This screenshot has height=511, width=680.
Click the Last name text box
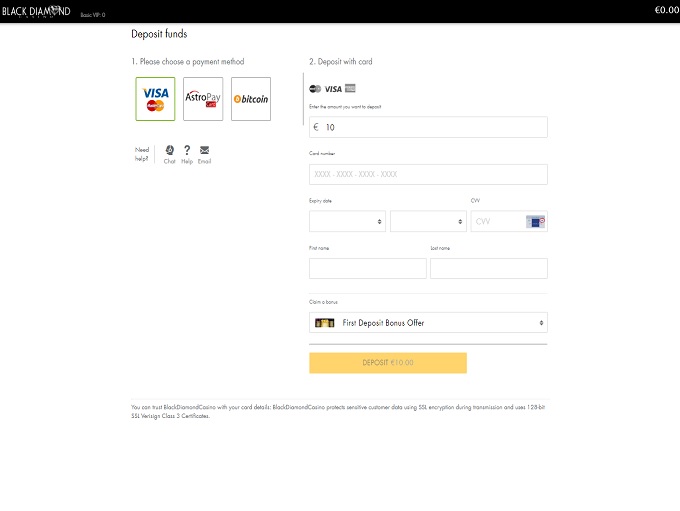[488, 268]
